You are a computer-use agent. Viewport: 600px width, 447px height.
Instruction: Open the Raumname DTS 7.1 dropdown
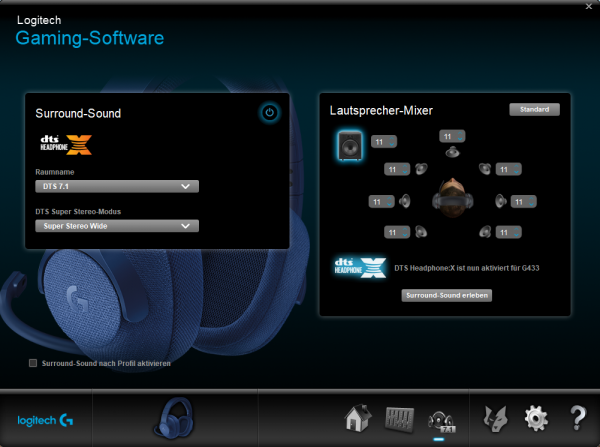[117, 186]
